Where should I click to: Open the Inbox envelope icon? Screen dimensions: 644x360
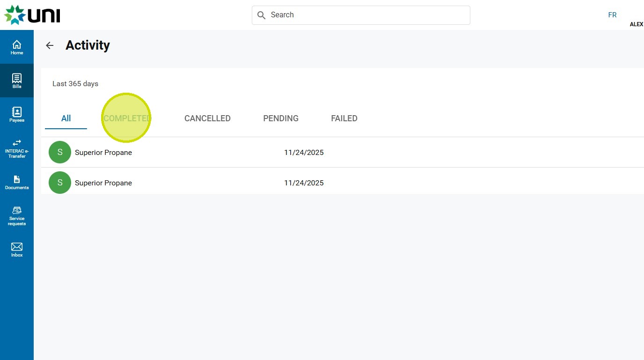pos(17,250)
